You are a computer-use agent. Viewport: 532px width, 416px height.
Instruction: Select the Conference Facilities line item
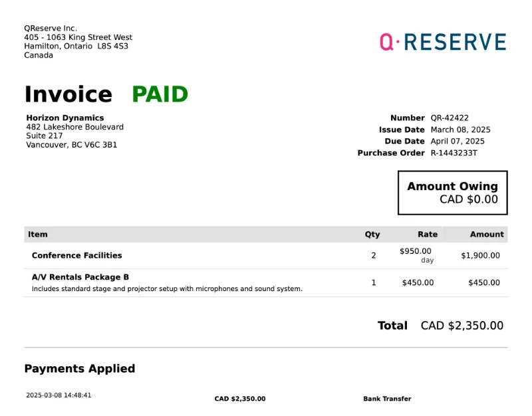pyautogui.click(x=77, y=255)
